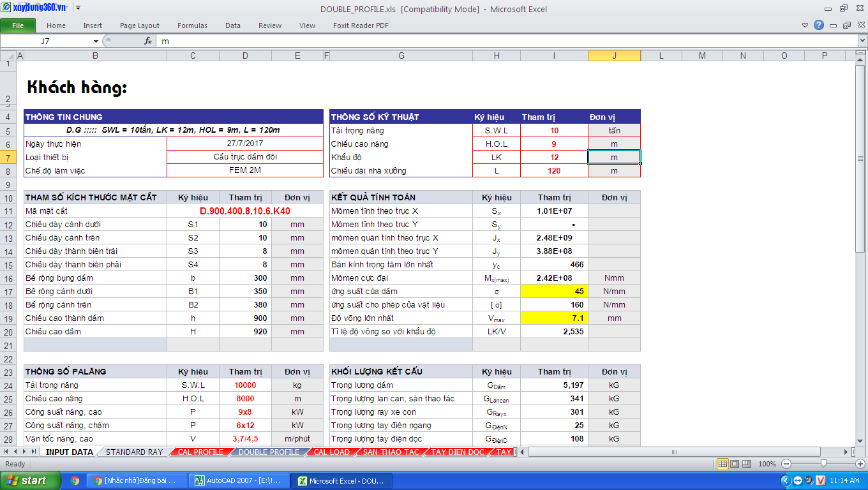The height and width of the screenshot is (490, 868).
Task: Select column J header
Action: coord(614,56)
